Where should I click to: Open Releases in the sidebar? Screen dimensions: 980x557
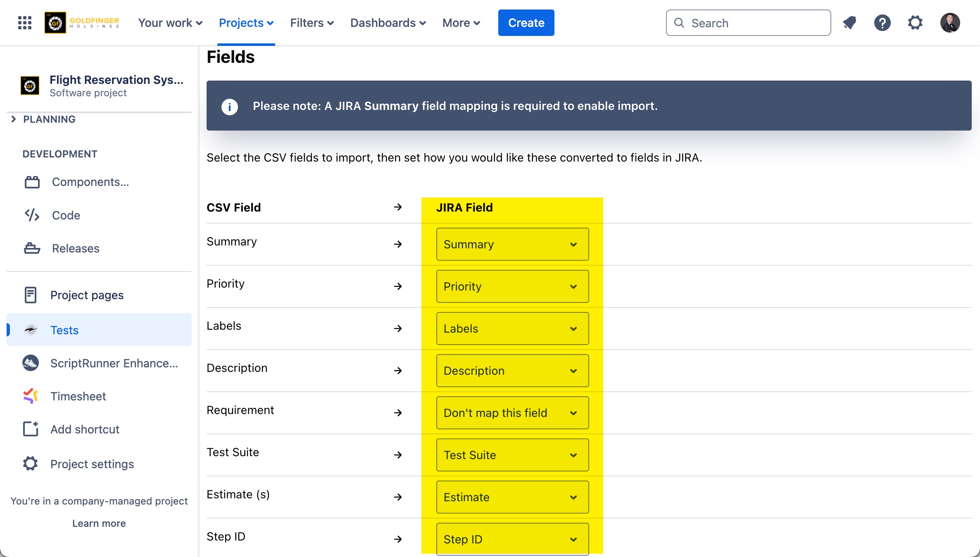(x=76, y=248)
